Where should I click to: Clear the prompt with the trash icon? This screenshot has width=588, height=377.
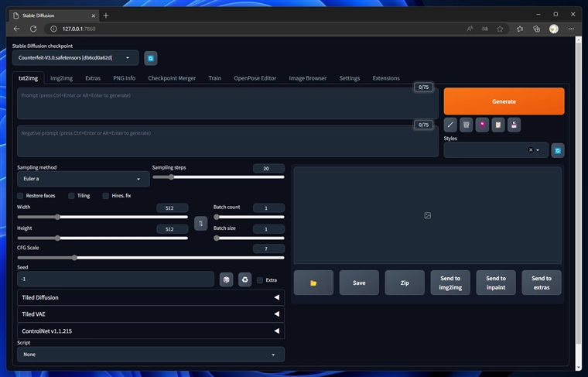(x=466, y=125)
